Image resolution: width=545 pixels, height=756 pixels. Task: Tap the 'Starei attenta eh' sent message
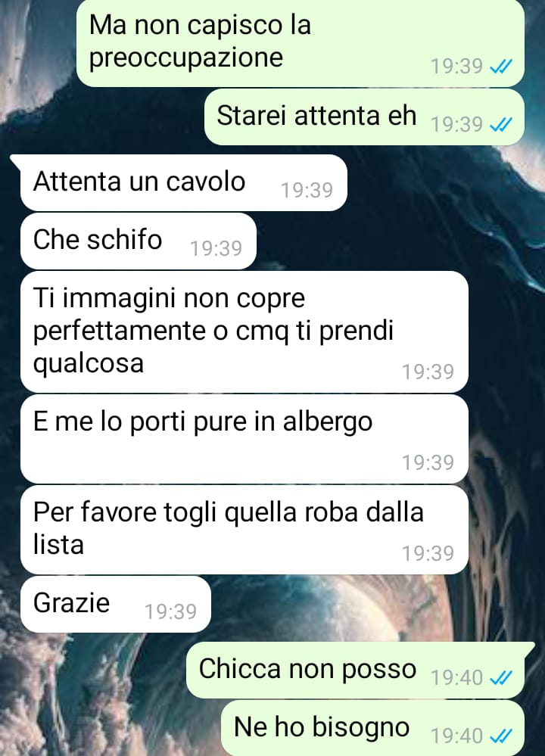click(364, 117)
